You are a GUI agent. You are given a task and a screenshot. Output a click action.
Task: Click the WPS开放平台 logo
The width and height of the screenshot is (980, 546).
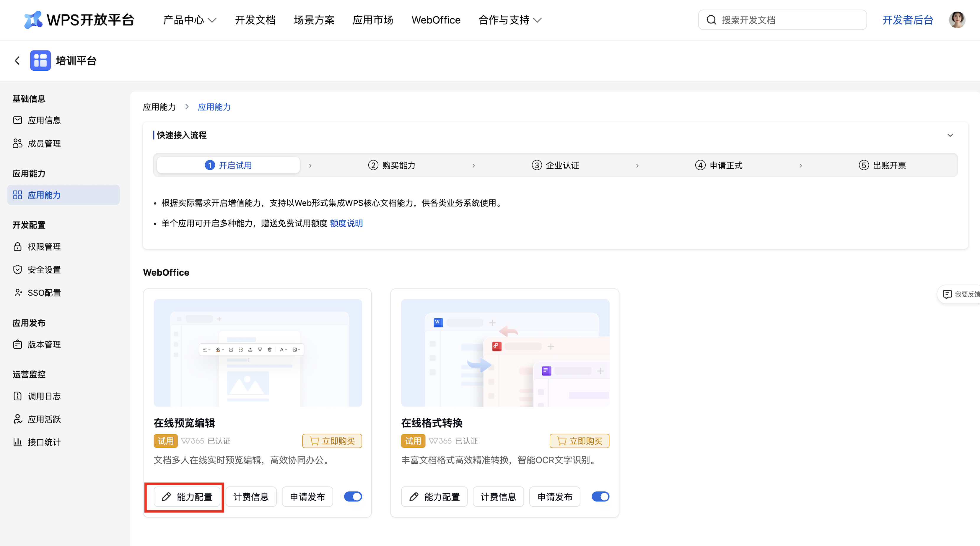click(79, 20)
